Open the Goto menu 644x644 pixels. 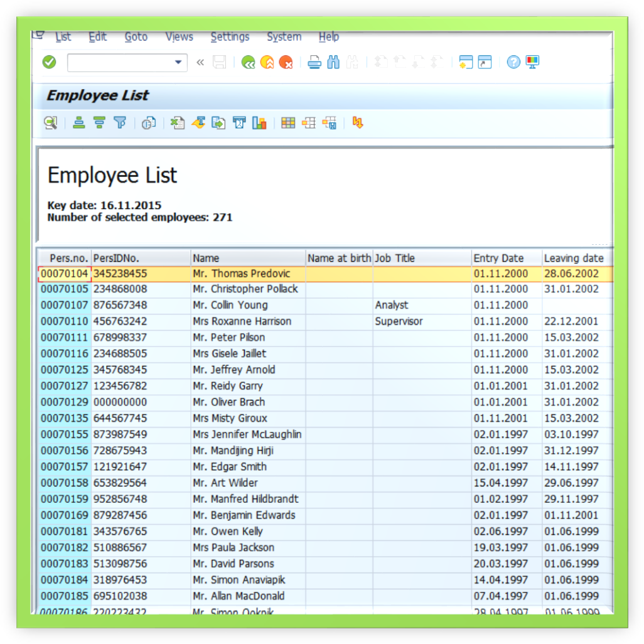click(136, 37)
